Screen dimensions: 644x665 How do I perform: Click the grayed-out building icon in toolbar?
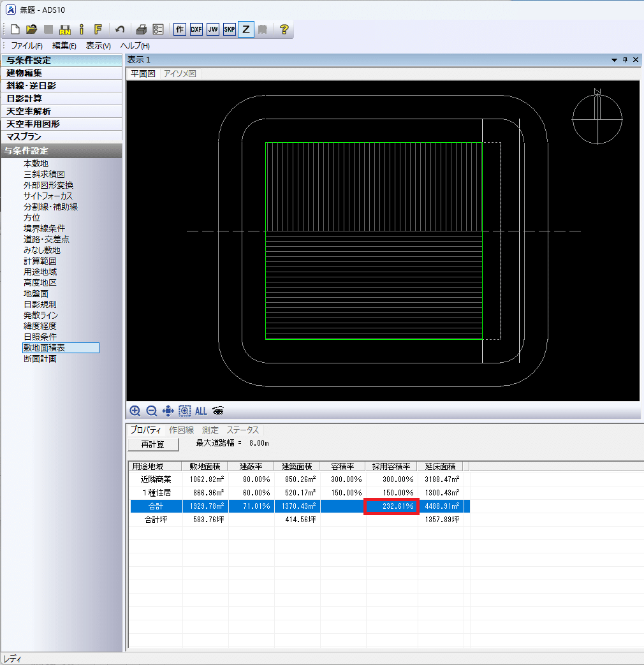tap(263, 29)
